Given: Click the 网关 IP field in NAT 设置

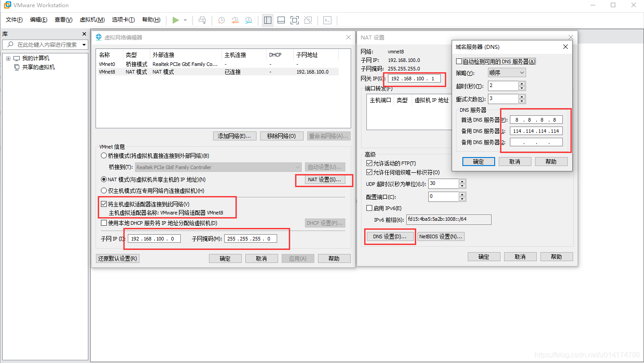Looking at the screenshot, I should (x=414, y=79).
